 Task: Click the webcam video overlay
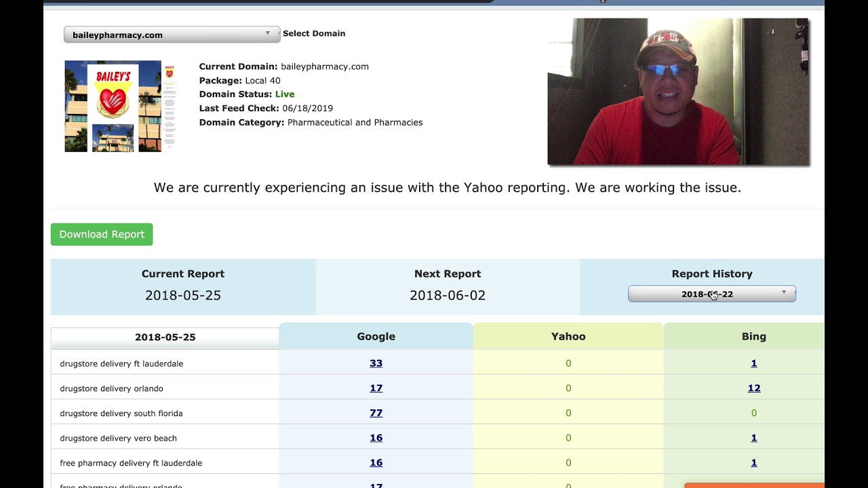click(x=678, y=92)
